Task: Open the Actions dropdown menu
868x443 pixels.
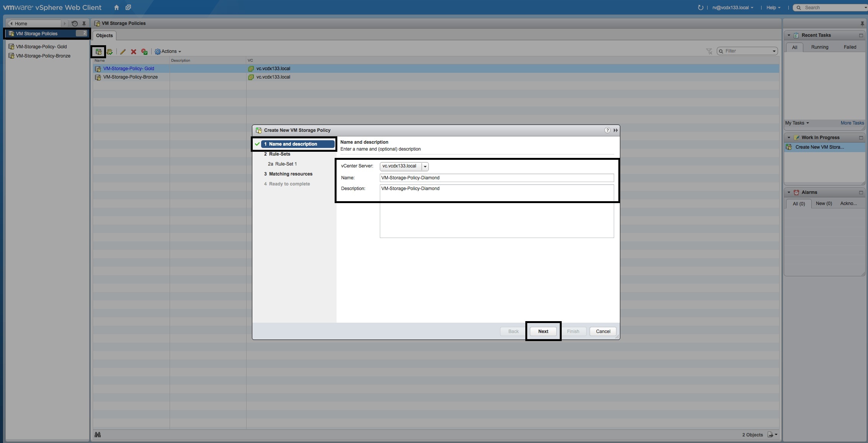Action: coord(168,51)
